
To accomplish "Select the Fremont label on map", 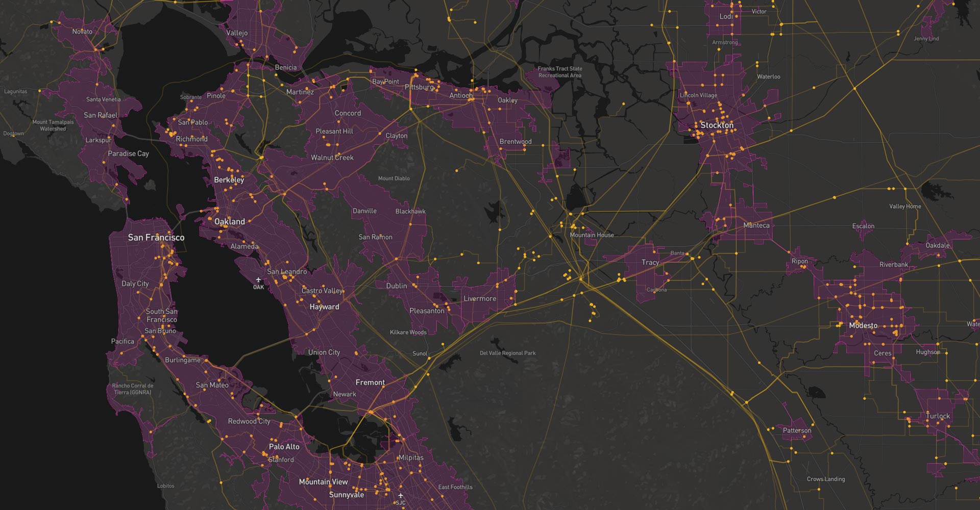I will pos(370,382).
